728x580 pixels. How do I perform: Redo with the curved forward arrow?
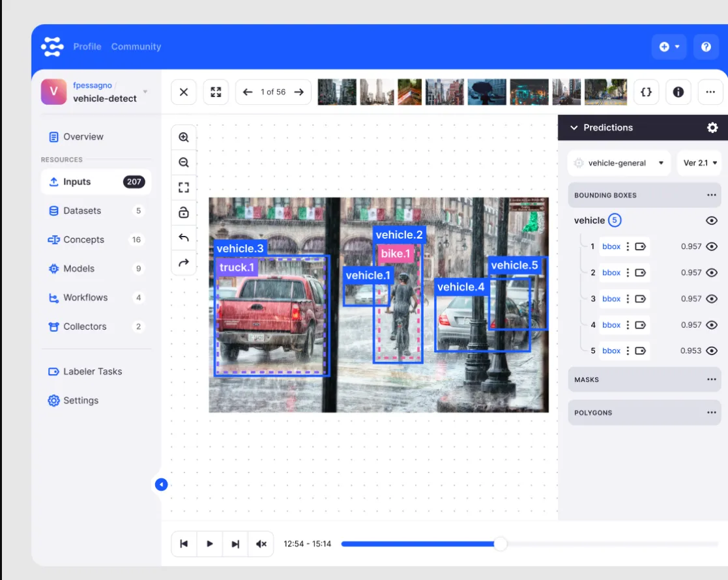click(x=183, y=263)
